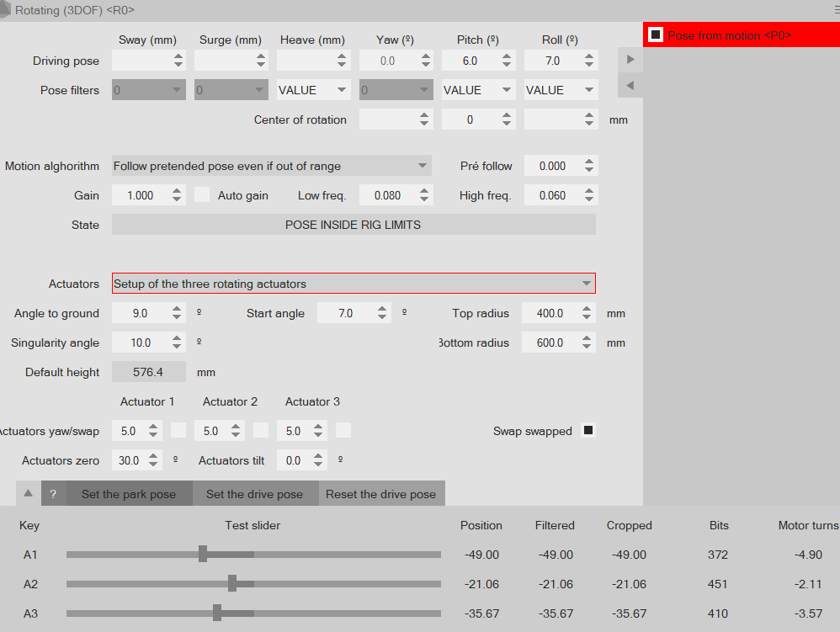Open the Motion algorithm dropdown

[271, 166]
